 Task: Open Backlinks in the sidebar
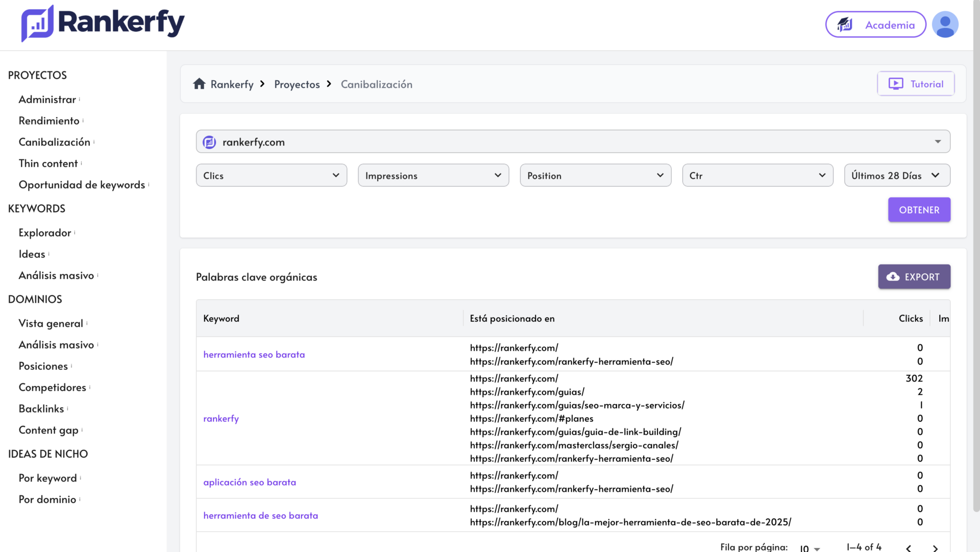pos(41,409)
